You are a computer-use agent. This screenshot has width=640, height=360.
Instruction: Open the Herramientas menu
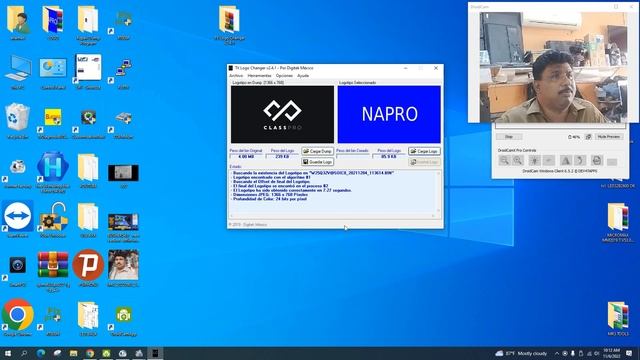259,76
